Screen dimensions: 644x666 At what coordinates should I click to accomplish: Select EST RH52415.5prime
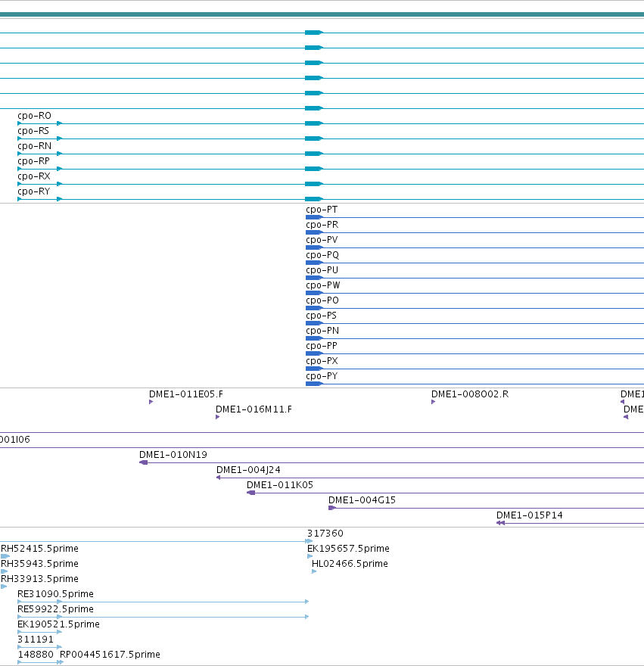[39, 549]
